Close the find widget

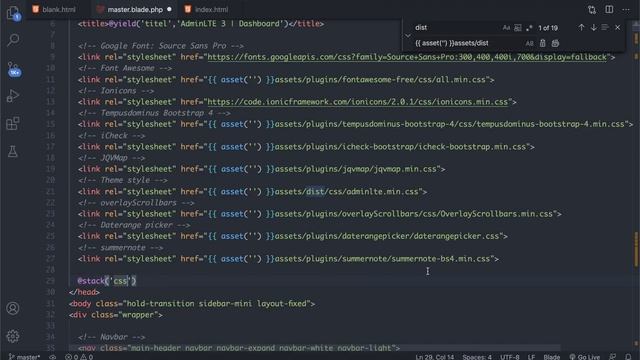[x=618, y=27]
